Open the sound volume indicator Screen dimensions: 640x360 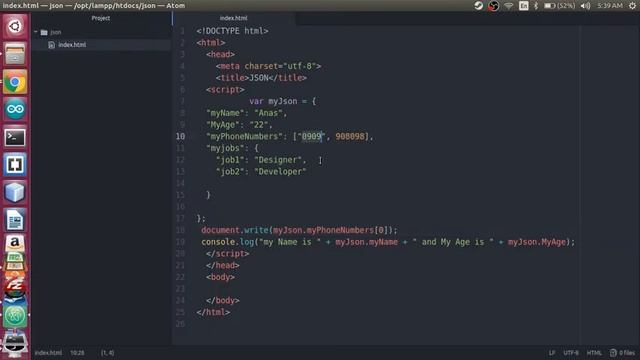coord(585,6)
